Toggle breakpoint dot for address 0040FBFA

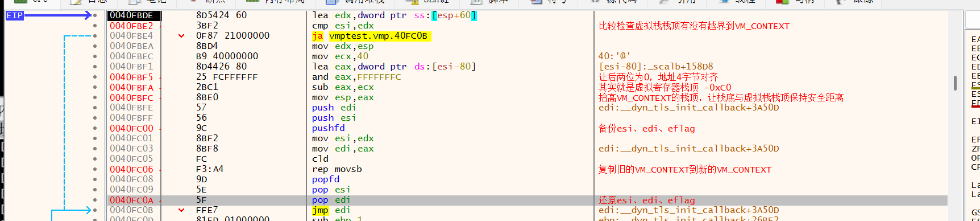coord(95,87)
